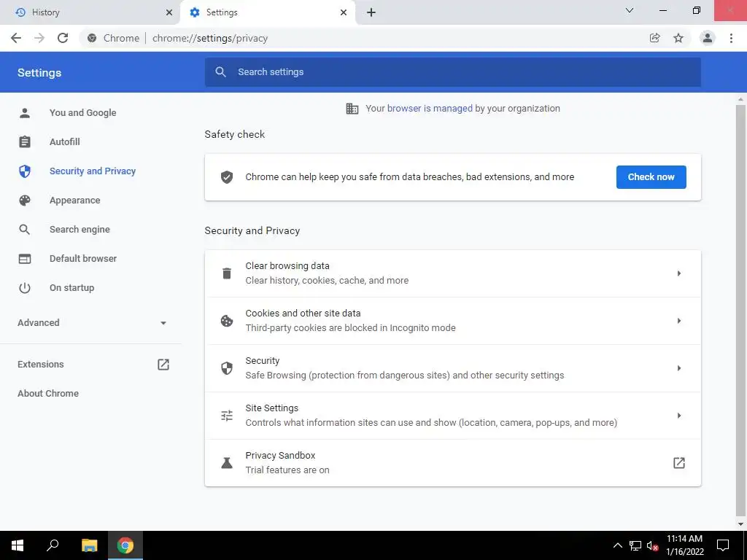This screenshot has width=747, height=560.
Task: Open the Autofill section
Action: tap(64, 142)
